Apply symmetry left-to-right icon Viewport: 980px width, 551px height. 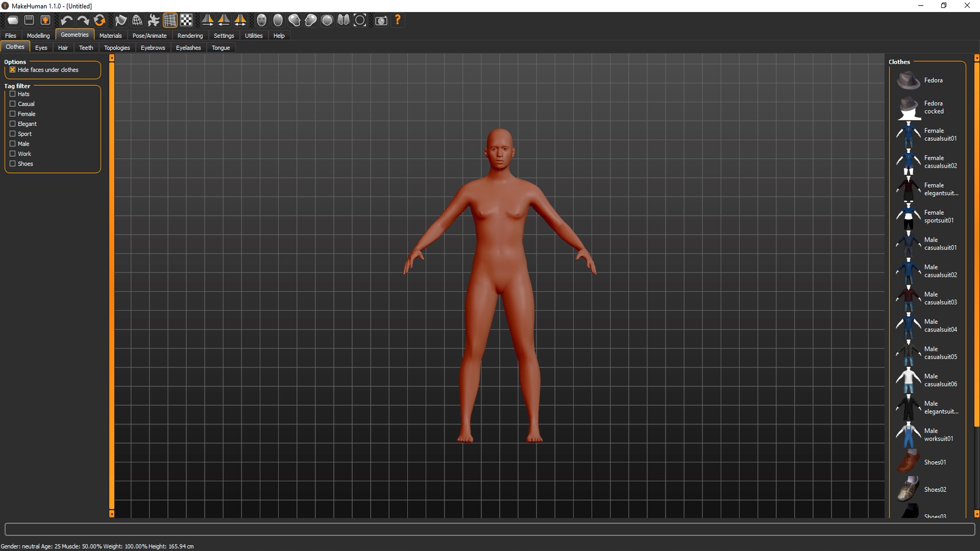(224, 20)
